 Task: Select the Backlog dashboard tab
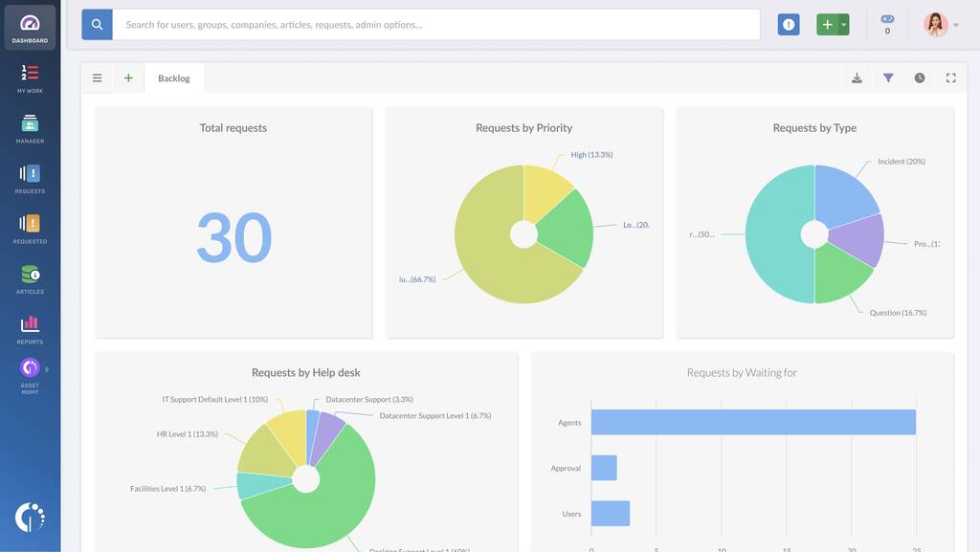point(174,78)
